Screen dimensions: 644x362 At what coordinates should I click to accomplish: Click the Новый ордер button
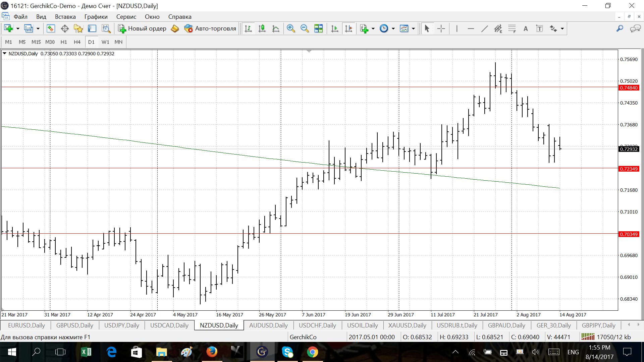[x=142, y=28]
